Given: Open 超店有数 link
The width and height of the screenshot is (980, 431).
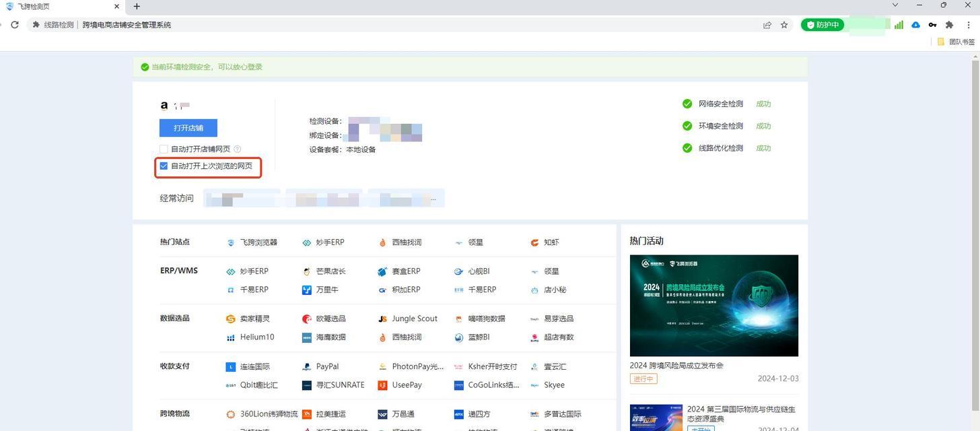Looking at the screenshot, I should (552, 337).
